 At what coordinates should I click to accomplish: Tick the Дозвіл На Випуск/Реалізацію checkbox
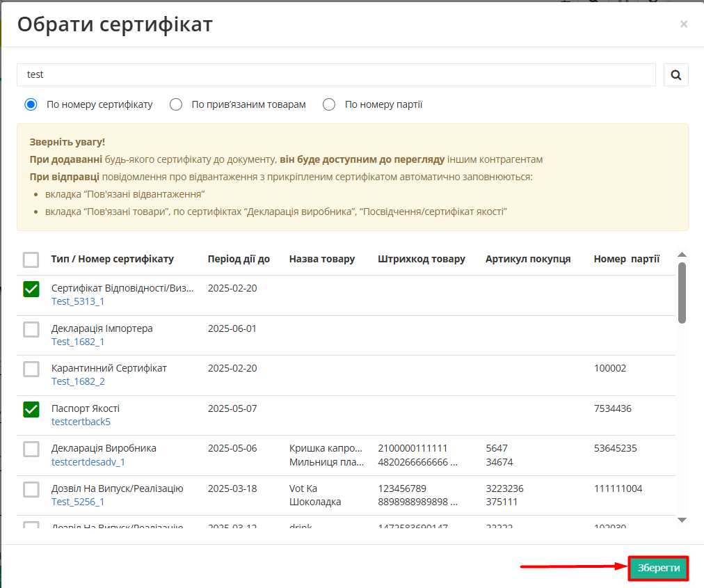pos(31,489)
